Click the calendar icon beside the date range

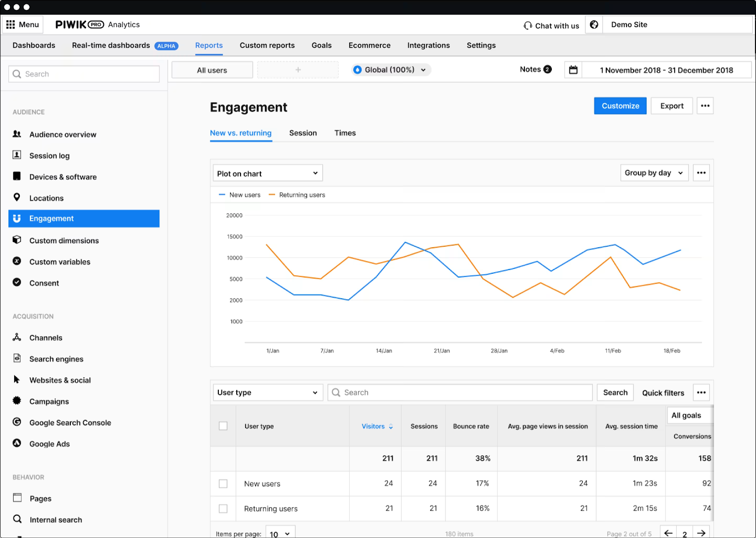point(573,69)
